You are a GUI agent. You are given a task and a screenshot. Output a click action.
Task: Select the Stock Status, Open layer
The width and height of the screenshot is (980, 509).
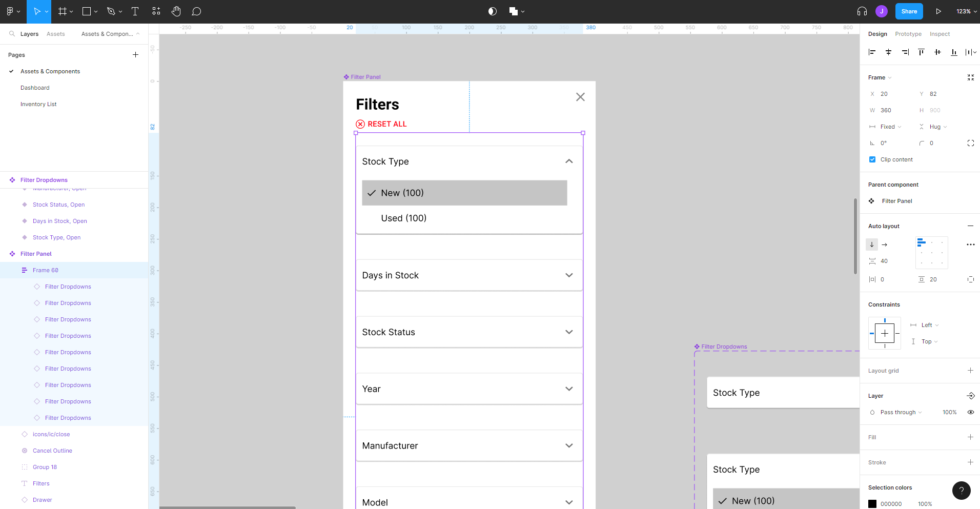coord(58,205)
